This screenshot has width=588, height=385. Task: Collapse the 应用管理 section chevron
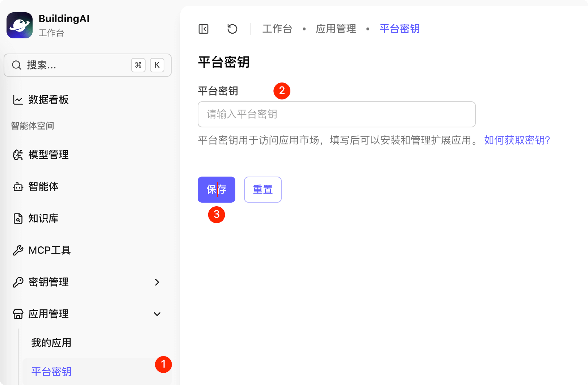click(x=157, y=314)
